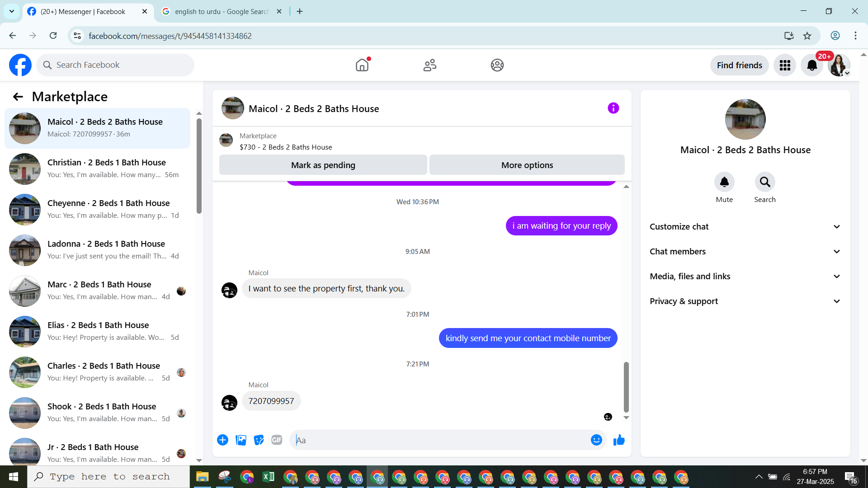Image resolution: width=868 pixels, height=488 pixels.
Task: Focus the Search Facebook field
Action: 115,65
